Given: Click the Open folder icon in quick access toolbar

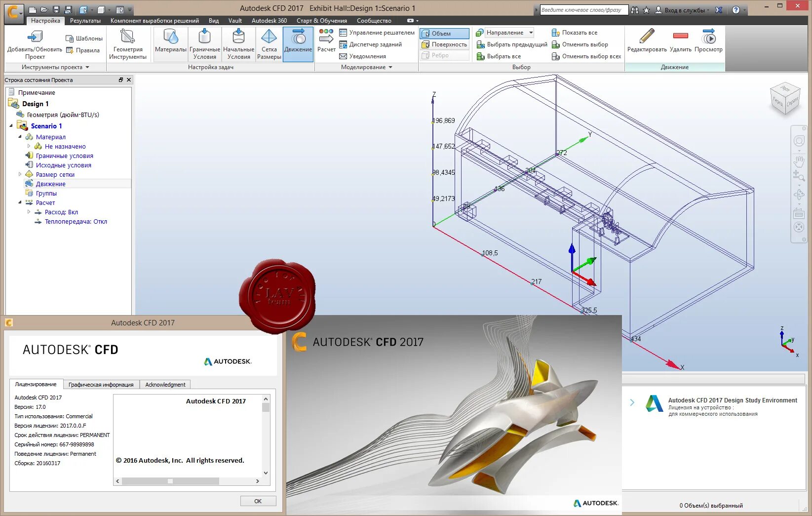Looking at the screenshot, I should click(x=44, y=10).
